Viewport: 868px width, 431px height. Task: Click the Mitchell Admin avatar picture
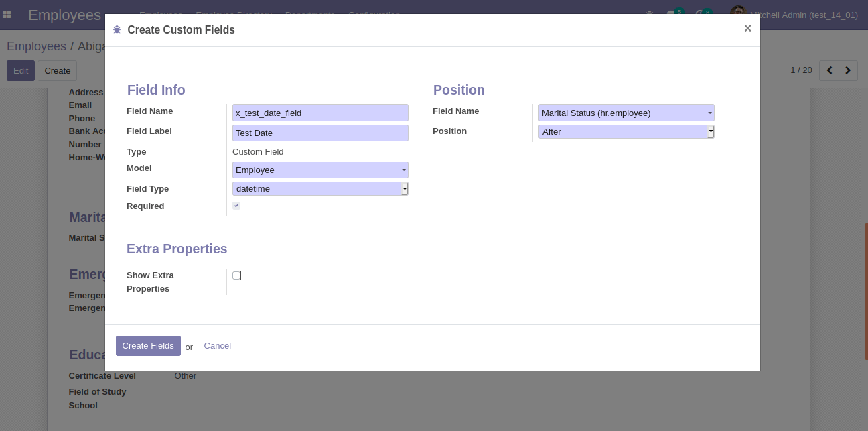[x=737, y=14]
